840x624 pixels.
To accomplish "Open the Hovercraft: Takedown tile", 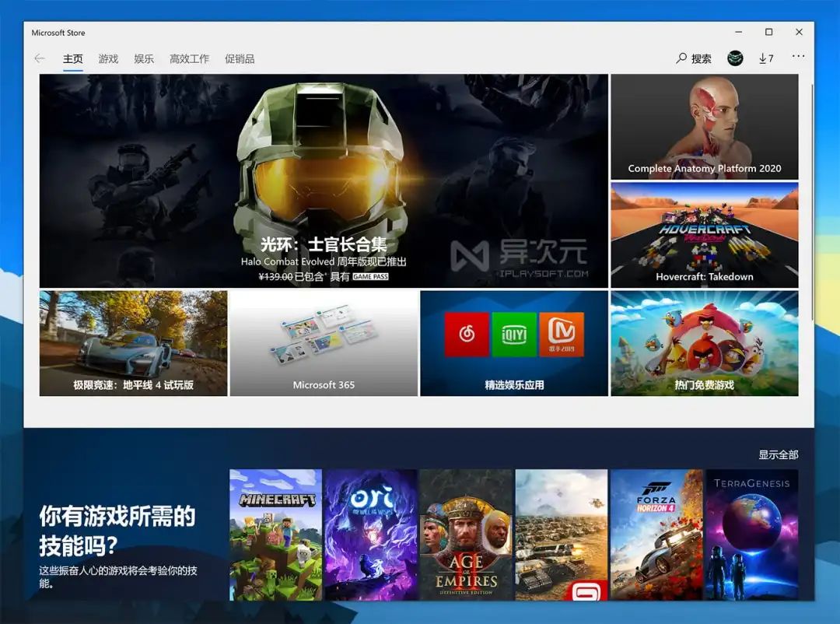I will click(x=704, y=235).
